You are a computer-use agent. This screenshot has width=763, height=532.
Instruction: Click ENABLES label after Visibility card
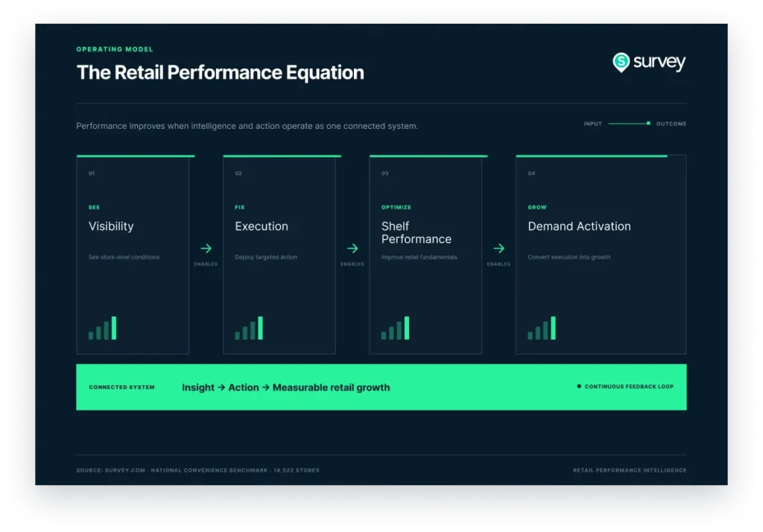(x=206, y=265)
